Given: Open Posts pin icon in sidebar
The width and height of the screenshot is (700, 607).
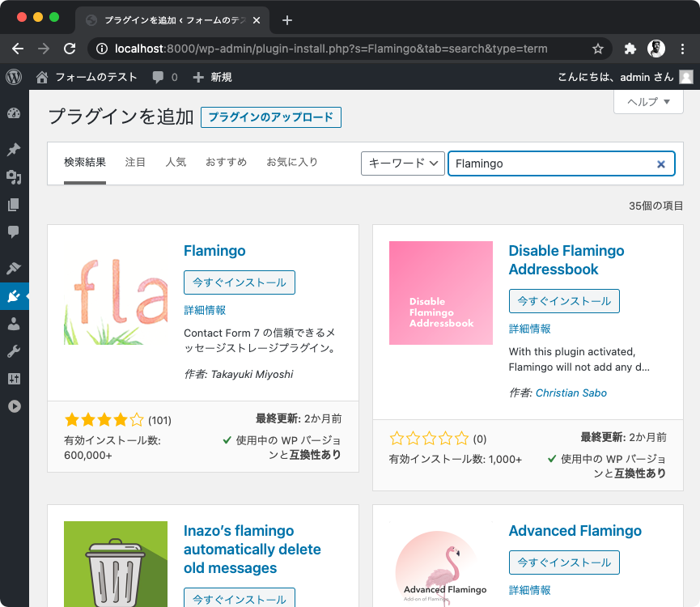Looking at the screenshot, I should [14, 150].
